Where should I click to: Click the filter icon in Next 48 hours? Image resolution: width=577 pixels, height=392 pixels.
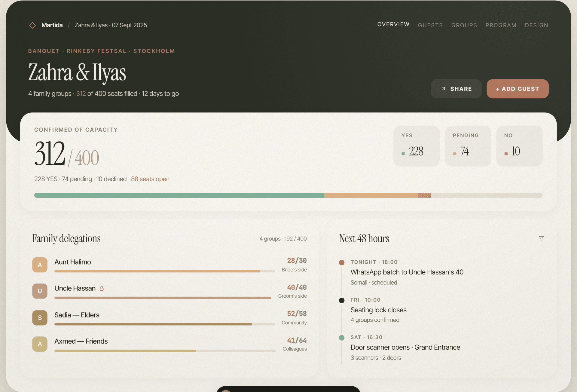pyautogui.click(x=541, y=238)
